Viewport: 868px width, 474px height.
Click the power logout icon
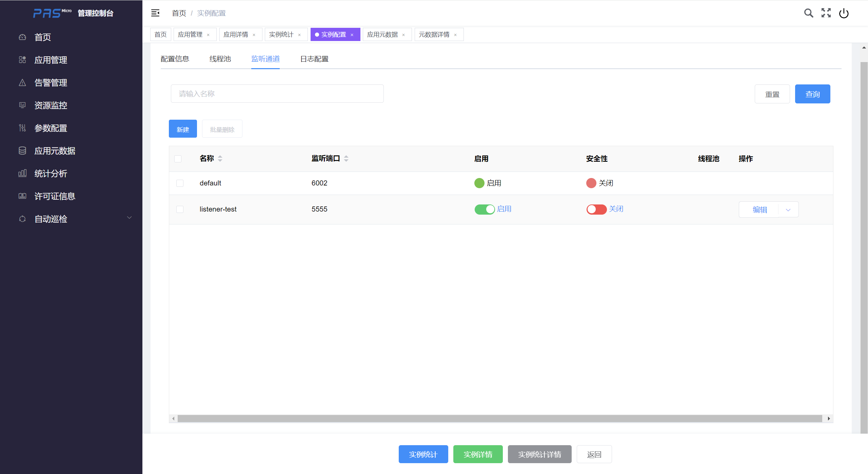844,13
